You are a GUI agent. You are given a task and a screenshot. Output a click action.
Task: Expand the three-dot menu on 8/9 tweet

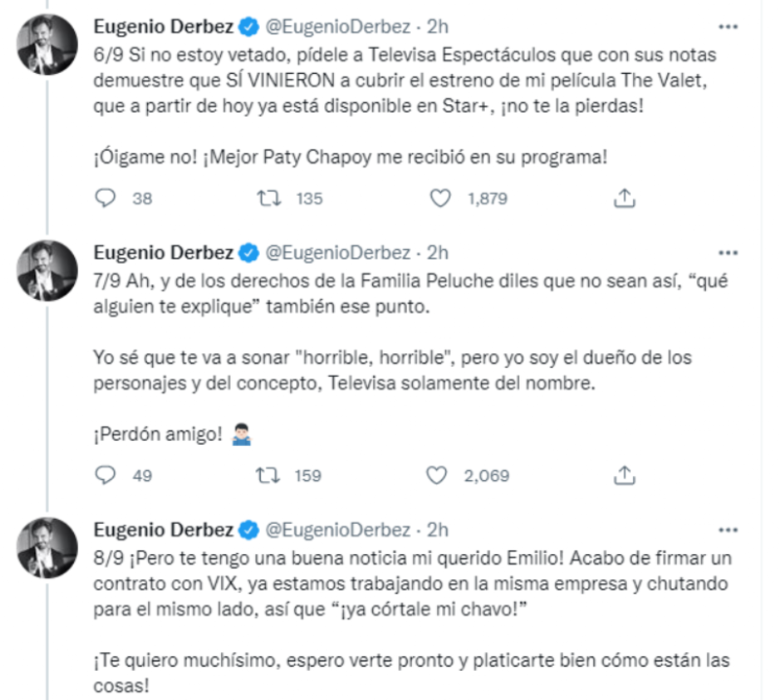pyautogui.click(x=727, y=530)
